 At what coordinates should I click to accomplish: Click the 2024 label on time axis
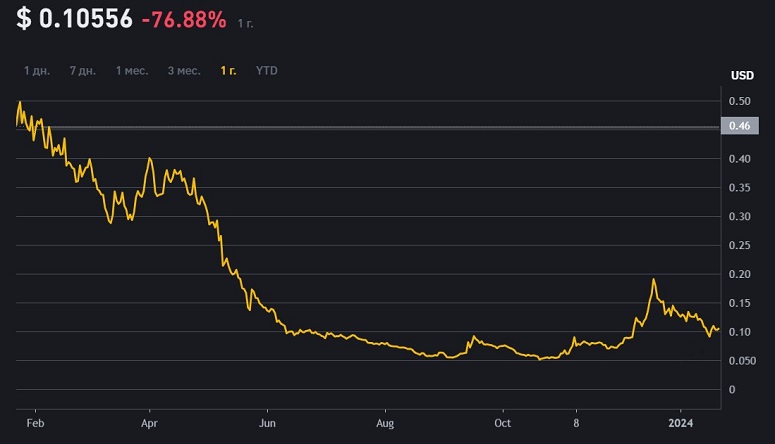(681, 424)
